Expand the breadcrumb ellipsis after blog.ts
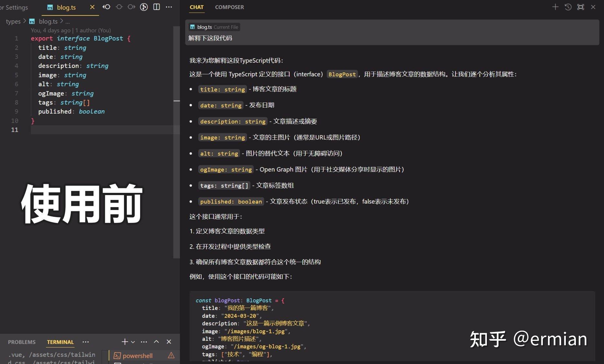The height and width of the screenshot is (364, 604). pos(68,21)
